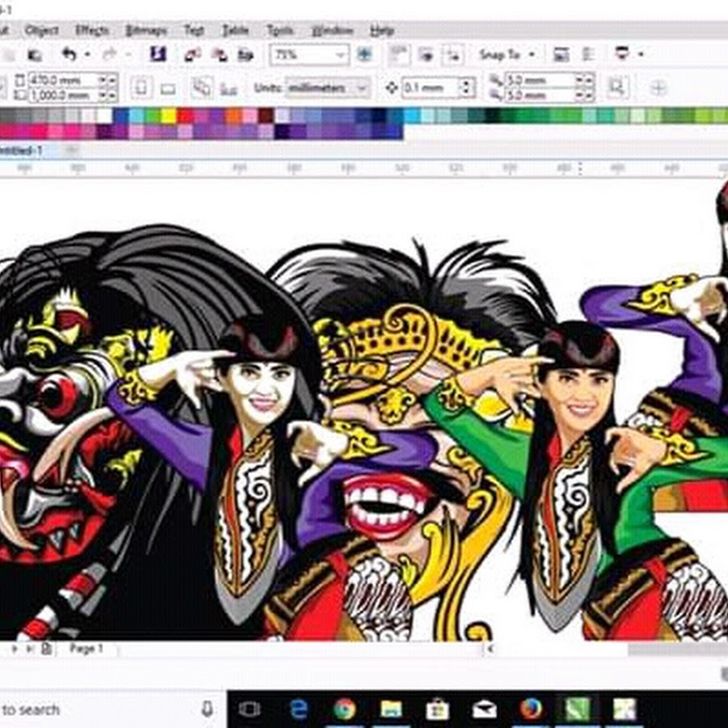The width and height of the screenshot is (728, 728).
Task: Switch to the Page 1 tab
Action: click(86, 649)
